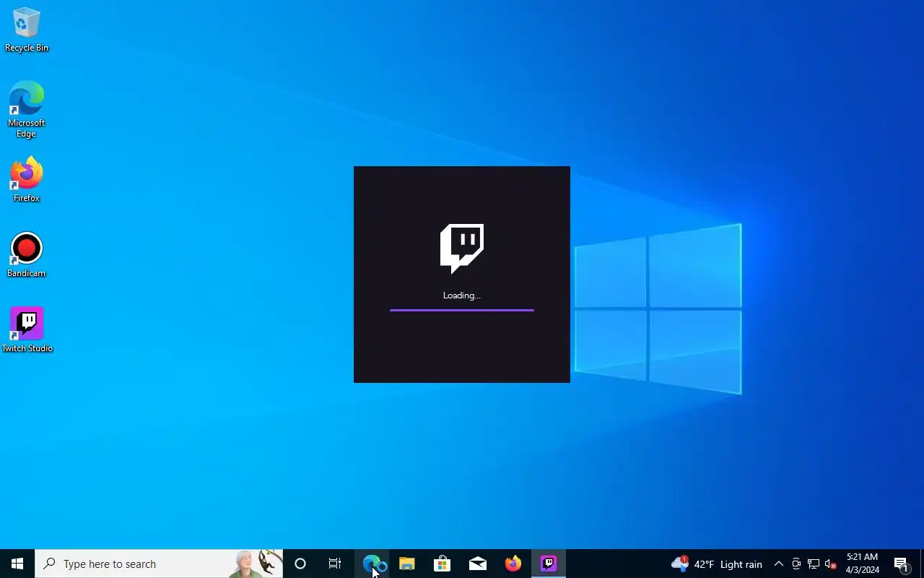924x578 pixels.
Task: Open Cortana from the taskbar circle icon
Action: [300, 564]
